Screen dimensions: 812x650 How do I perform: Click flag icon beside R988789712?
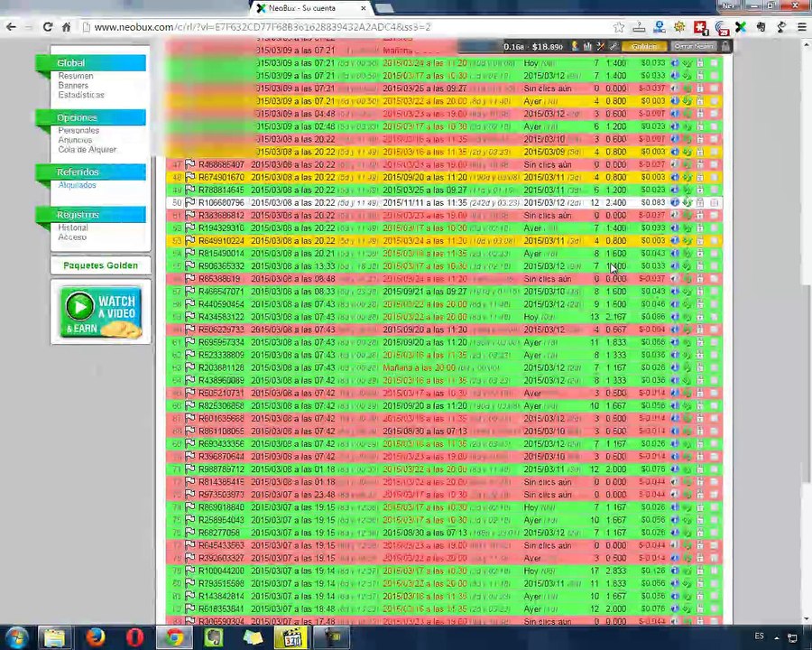click(190, 469)
